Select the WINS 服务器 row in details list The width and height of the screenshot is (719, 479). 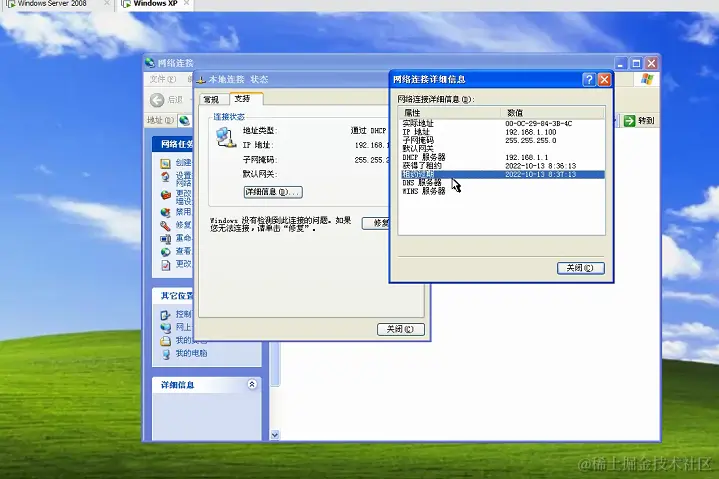502,191
